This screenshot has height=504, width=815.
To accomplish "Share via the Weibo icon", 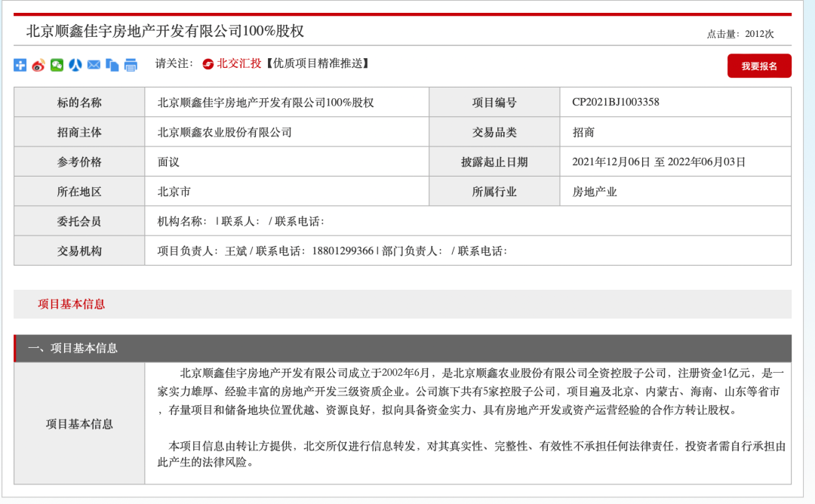I will point(38,65).
